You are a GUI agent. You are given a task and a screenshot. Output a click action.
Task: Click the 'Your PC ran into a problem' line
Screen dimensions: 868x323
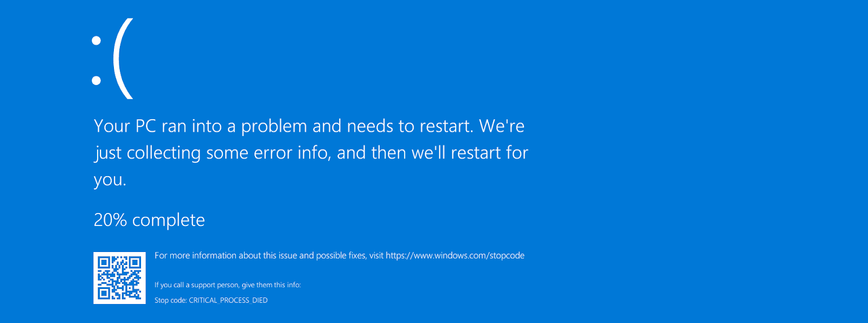tap(309, 126)
